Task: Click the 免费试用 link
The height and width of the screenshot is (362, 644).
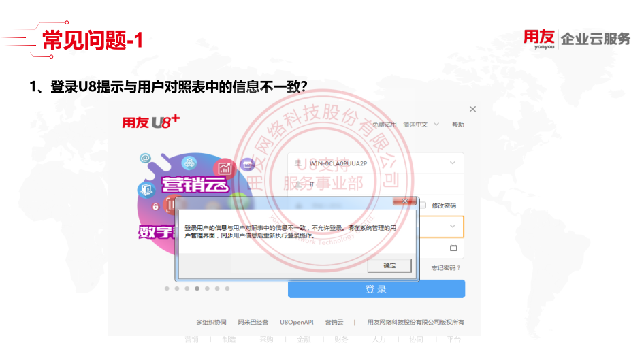Action: [x=385, y=125]
